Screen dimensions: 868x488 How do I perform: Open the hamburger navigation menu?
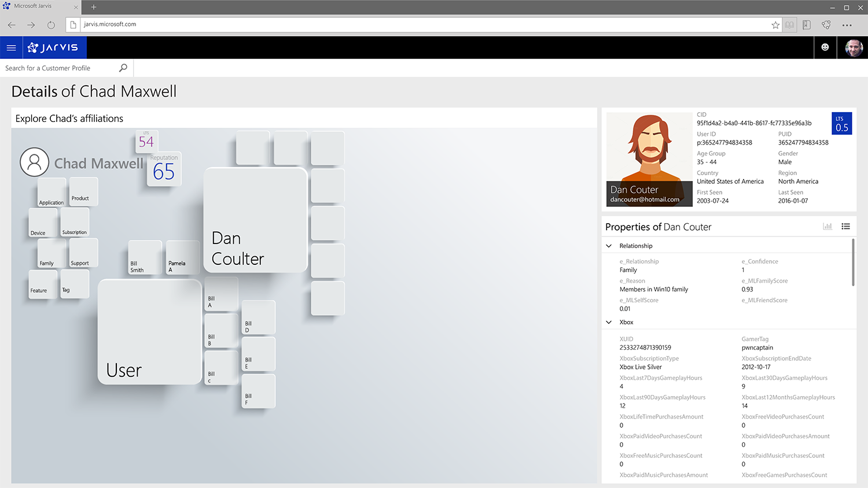(11, 47)
